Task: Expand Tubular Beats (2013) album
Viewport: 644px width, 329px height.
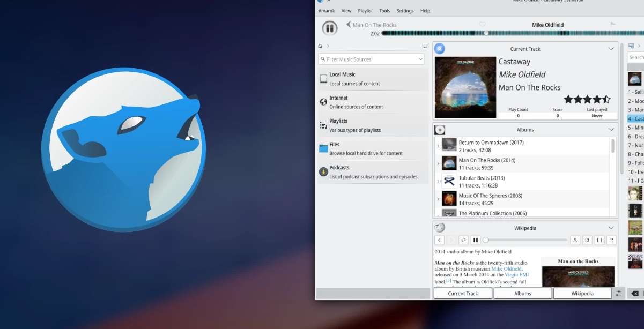Action: tap(438, 181)
